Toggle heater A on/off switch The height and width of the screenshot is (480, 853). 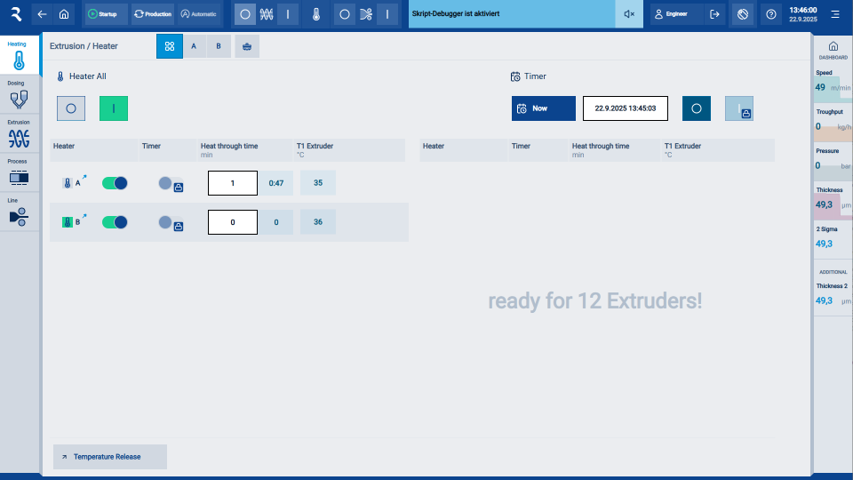(115, 183)
